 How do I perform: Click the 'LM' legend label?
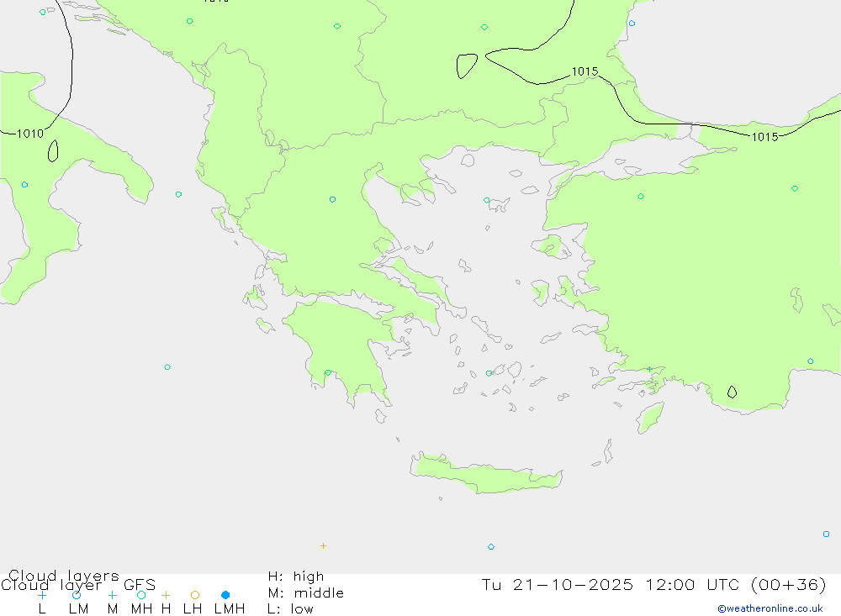[x=79, y=609]
